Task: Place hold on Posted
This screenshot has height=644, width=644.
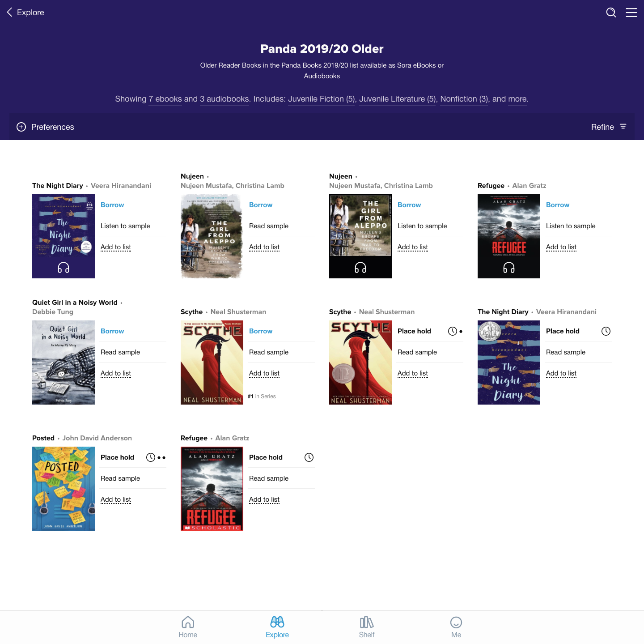Action: click(117, 457)
